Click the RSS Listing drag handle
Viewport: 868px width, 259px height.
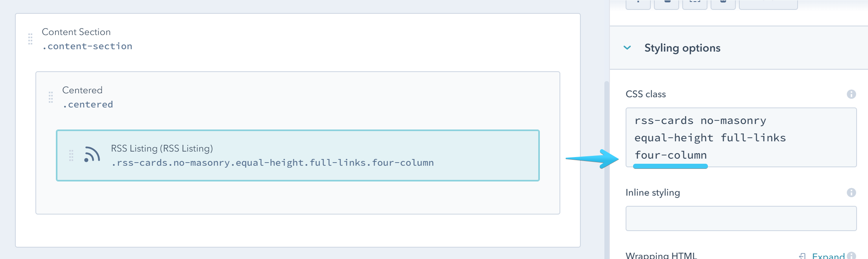point(71,155)
